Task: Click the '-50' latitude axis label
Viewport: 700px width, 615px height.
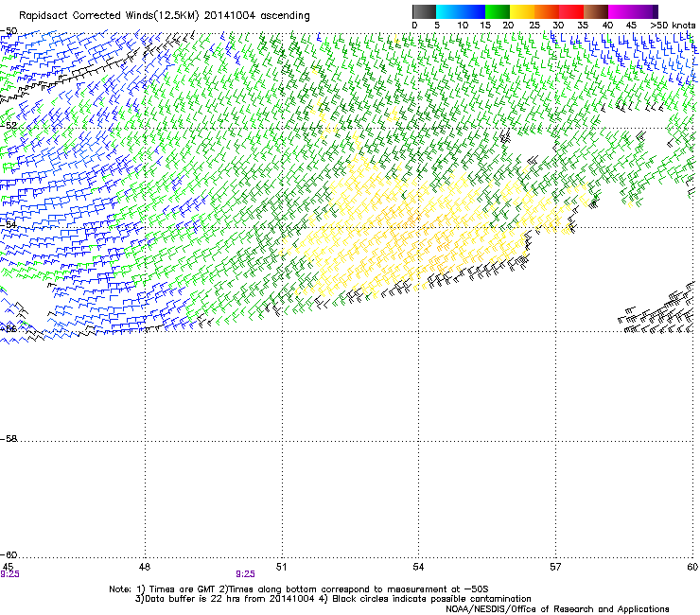Action: pyautogui.click(x=9, y=31)
